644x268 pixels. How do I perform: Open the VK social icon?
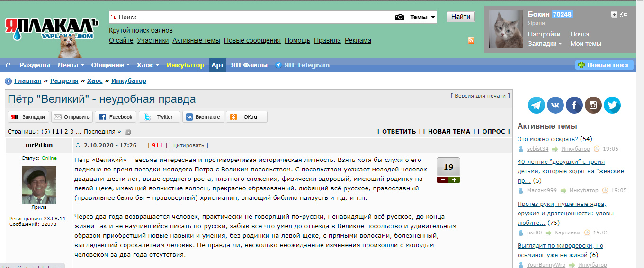click(555, 105)
